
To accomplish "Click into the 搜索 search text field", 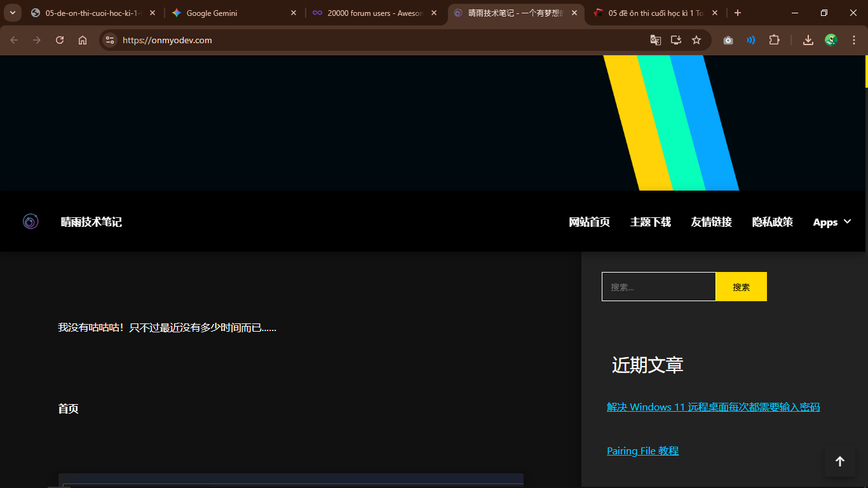I will pos(658,287).
